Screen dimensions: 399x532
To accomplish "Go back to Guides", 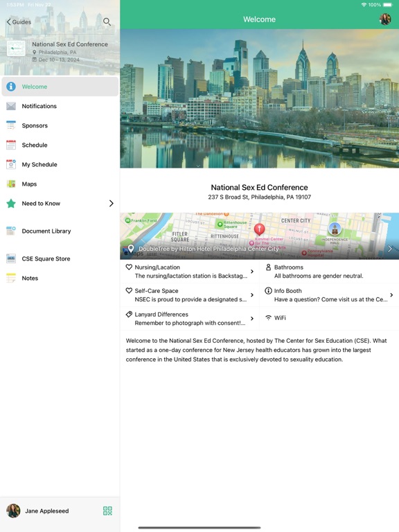I will 19,22.
